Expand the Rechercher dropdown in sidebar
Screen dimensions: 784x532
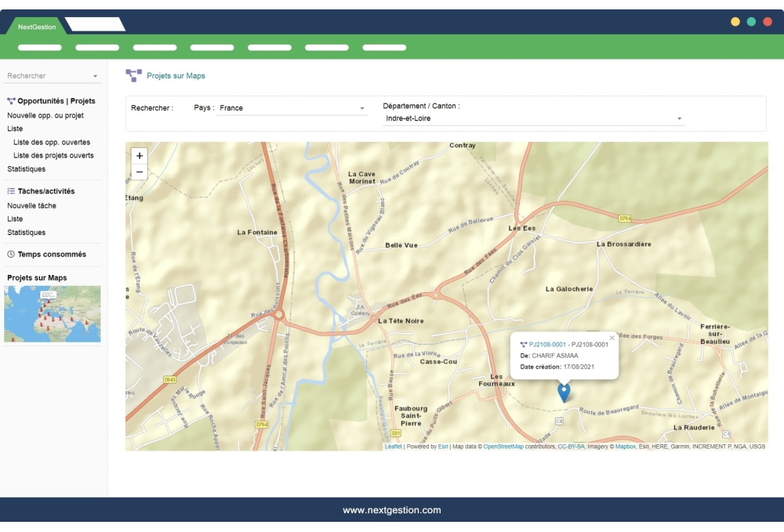pyautogui.click(x=96, y=75)
